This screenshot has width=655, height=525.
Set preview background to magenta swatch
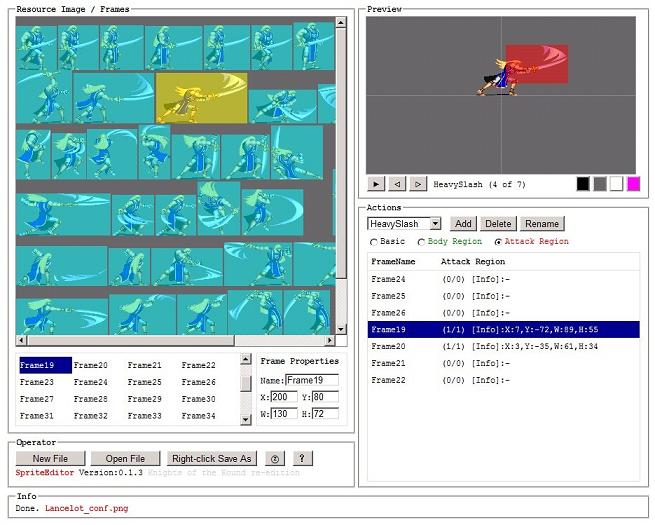[633, 184]
